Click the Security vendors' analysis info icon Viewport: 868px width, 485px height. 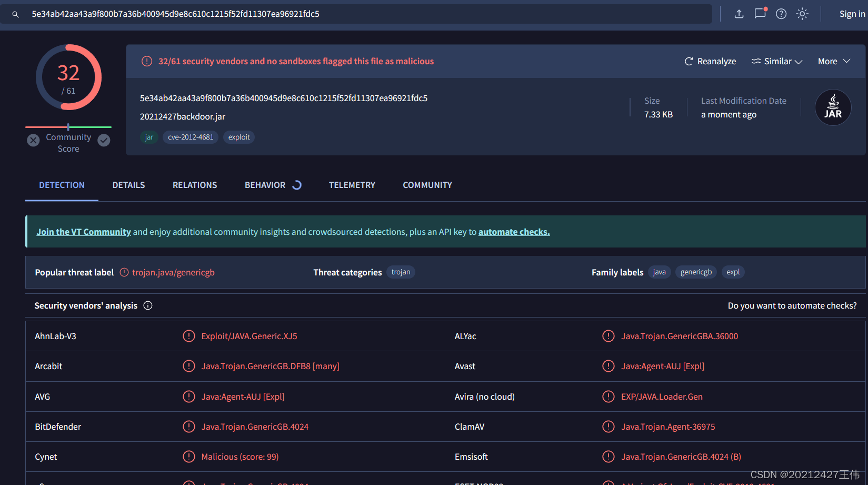click(x=148, y=305)
